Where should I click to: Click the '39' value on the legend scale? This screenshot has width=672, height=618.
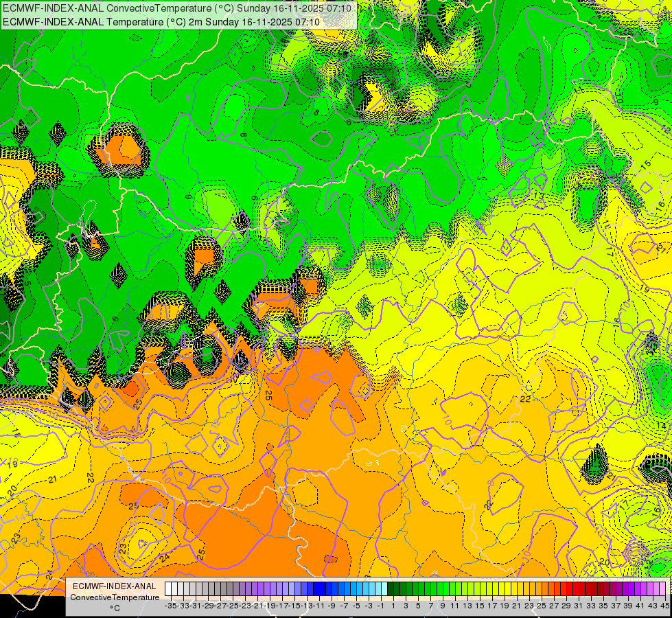pyautogui.click(x=628, y=606)
